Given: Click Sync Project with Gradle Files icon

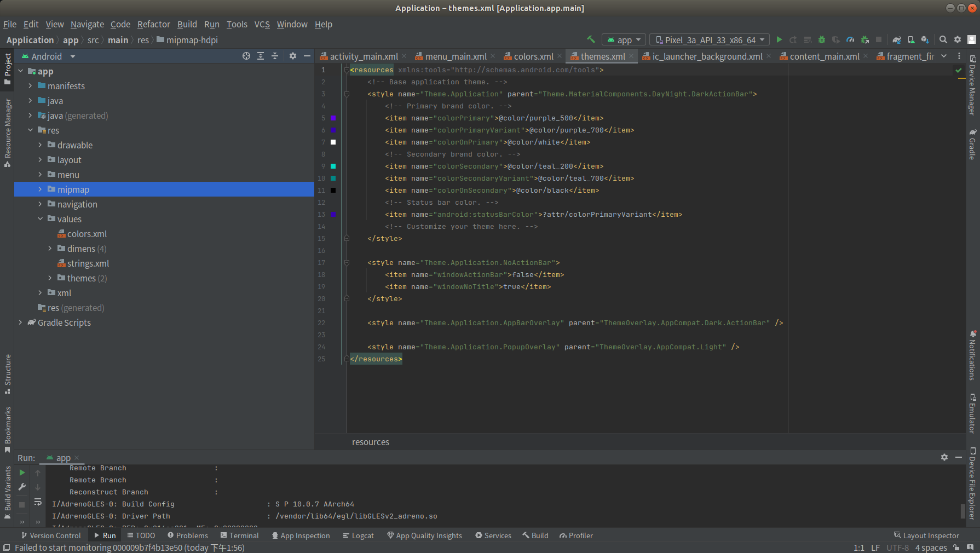Looking at the screenshot, I should click(897, 39).
